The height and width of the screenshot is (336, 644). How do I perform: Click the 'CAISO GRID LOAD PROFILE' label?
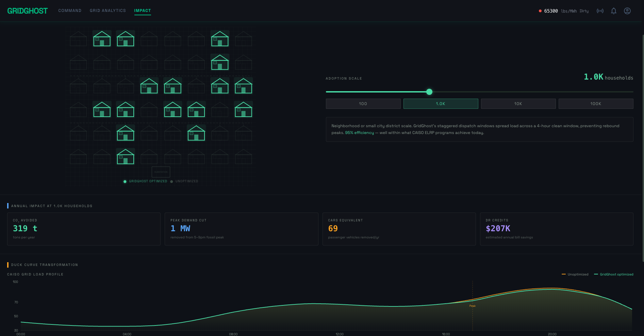35,274
